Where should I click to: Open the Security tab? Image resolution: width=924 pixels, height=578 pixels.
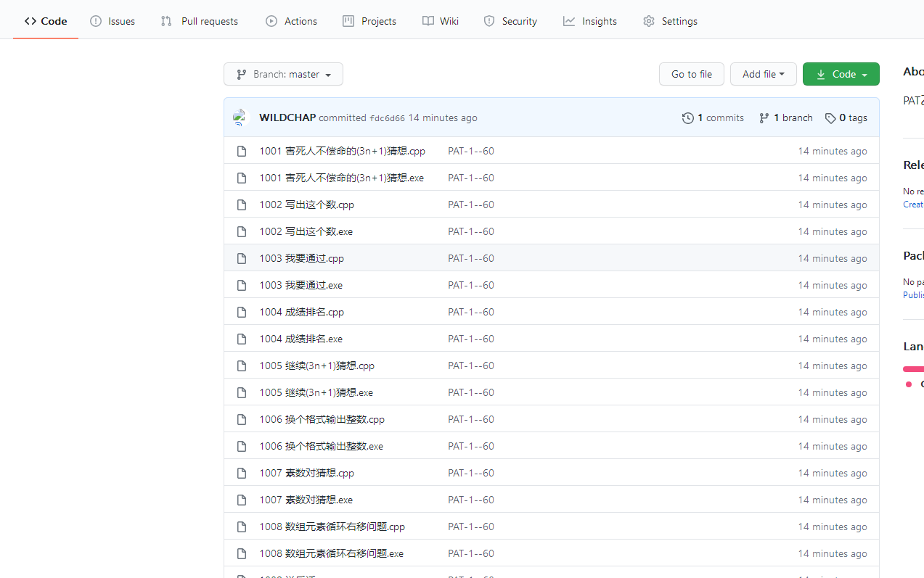tap(510, 21)
